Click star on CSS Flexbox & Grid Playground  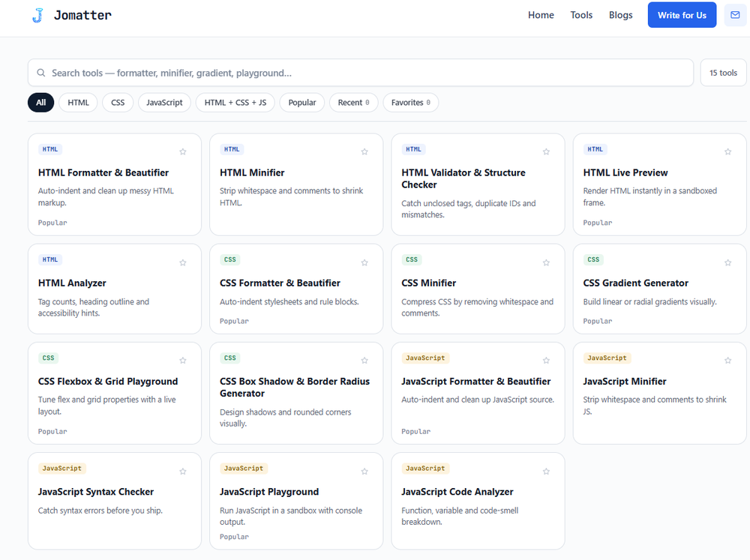183,361
